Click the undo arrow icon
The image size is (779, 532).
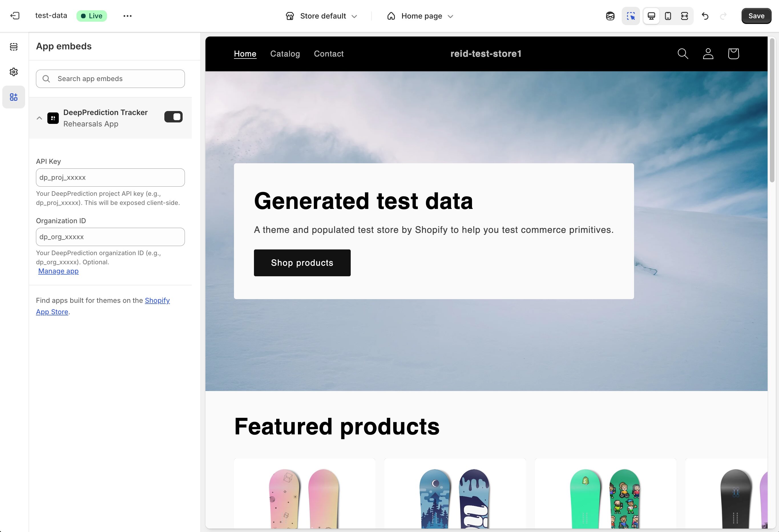(705, 16)
